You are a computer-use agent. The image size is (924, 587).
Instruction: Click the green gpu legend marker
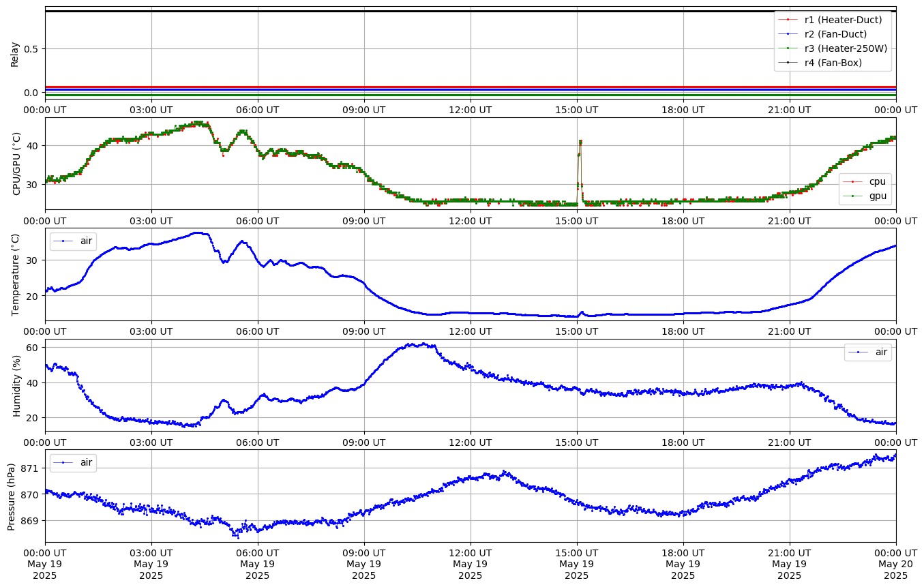(x=856, y=196)
